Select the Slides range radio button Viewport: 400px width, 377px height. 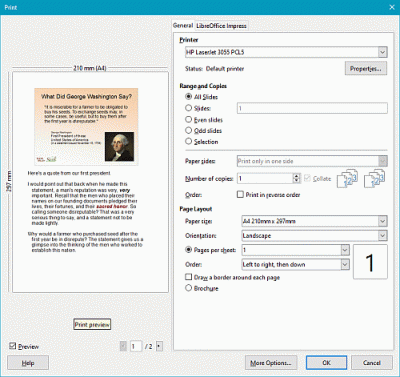click(189, 108)
